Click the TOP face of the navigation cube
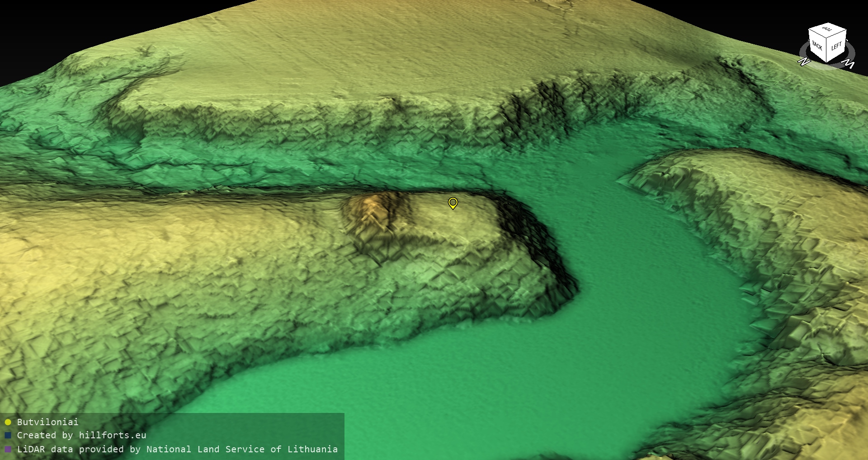Viewport: 868px width, 460px height. 827,30
